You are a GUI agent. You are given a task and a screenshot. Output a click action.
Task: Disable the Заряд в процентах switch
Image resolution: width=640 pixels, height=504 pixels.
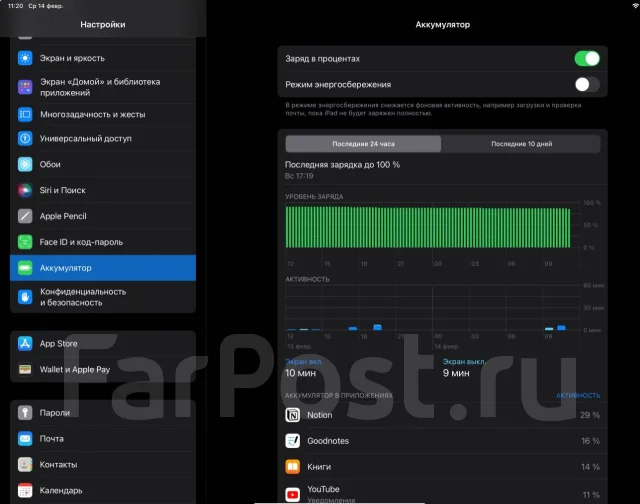pyautogui.click(x=587, y=58)
